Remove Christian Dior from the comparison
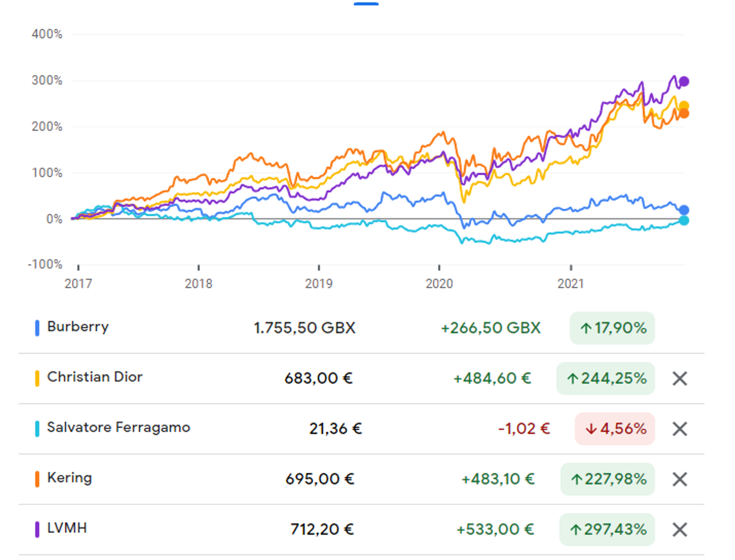 point(680,378)
